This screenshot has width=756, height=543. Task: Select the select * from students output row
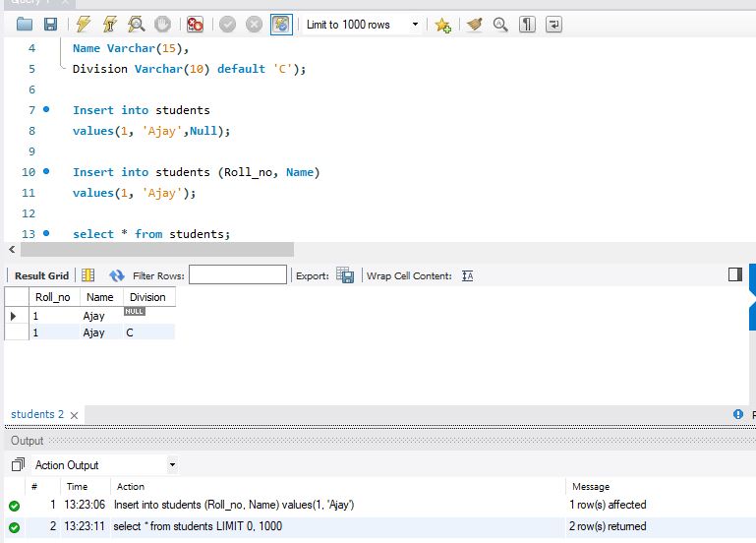pos(379,526)
